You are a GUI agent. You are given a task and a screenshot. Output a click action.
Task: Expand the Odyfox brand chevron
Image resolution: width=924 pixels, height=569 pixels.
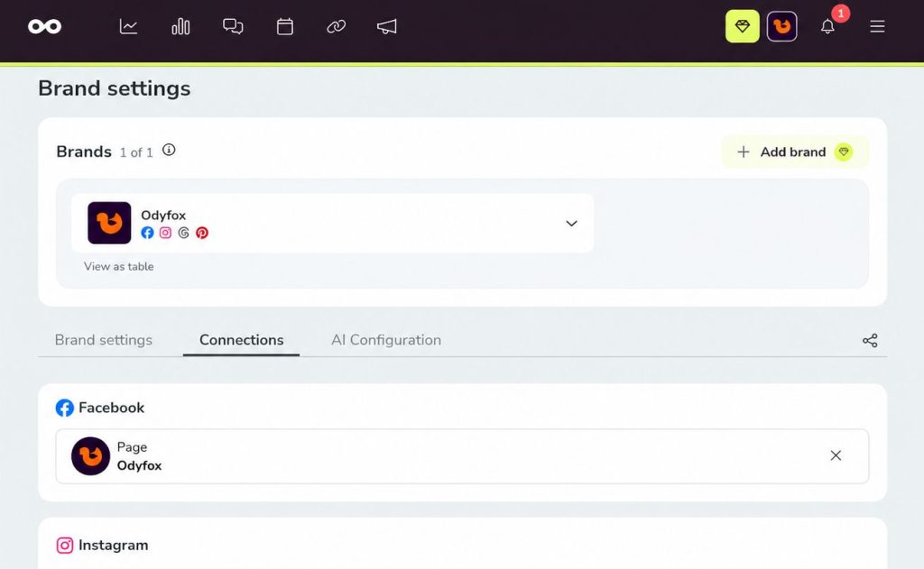coord(571,224)
